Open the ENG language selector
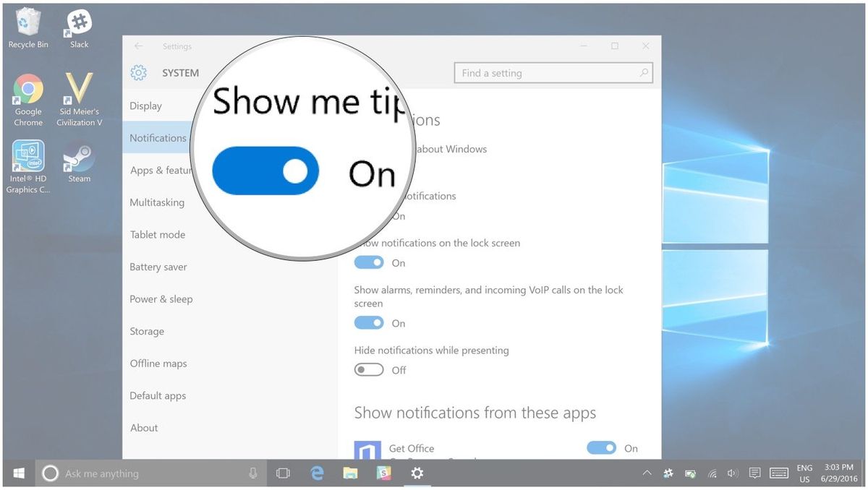This screenshot has width=868, height=490. tap(804, 473)
